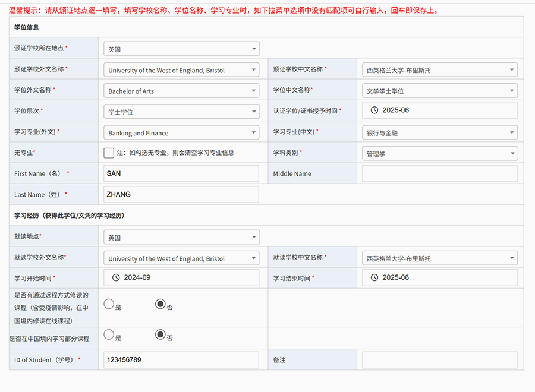Click clock icon in 学习开始时间 field
Image resolution: width=535 pixels, height=392 pixels.
click(117, 278)
